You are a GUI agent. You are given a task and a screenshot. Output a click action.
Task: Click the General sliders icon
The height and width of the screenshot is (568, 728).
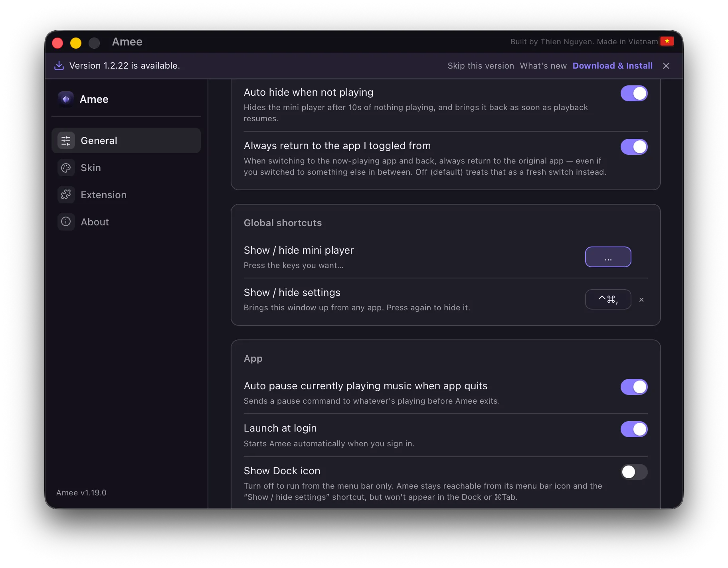click(x=66, y=140)
